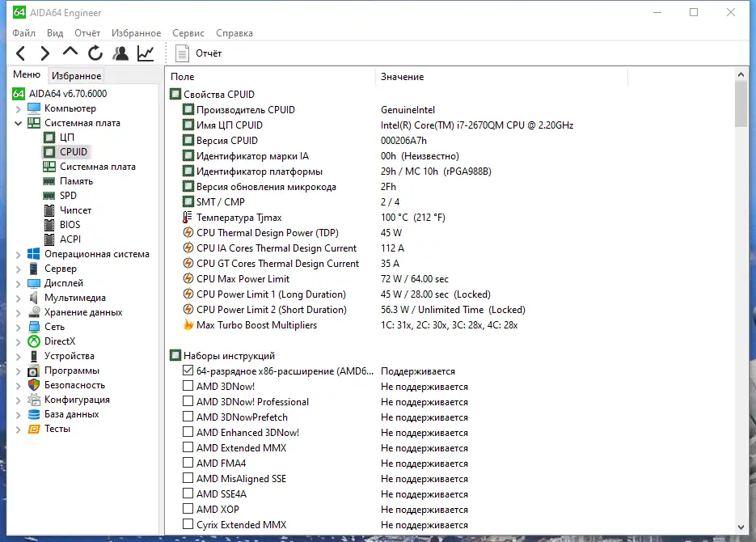
Task: Click the back navigation arrow icon
Action: click(x=20, y=53)
